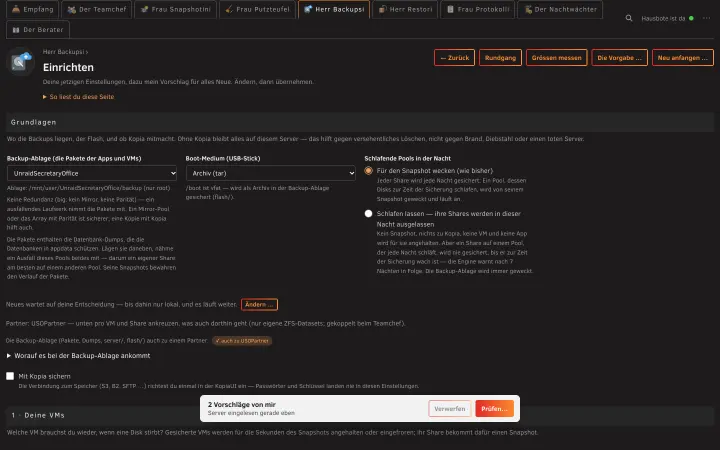Open the three-dots overflow menu

706,18
